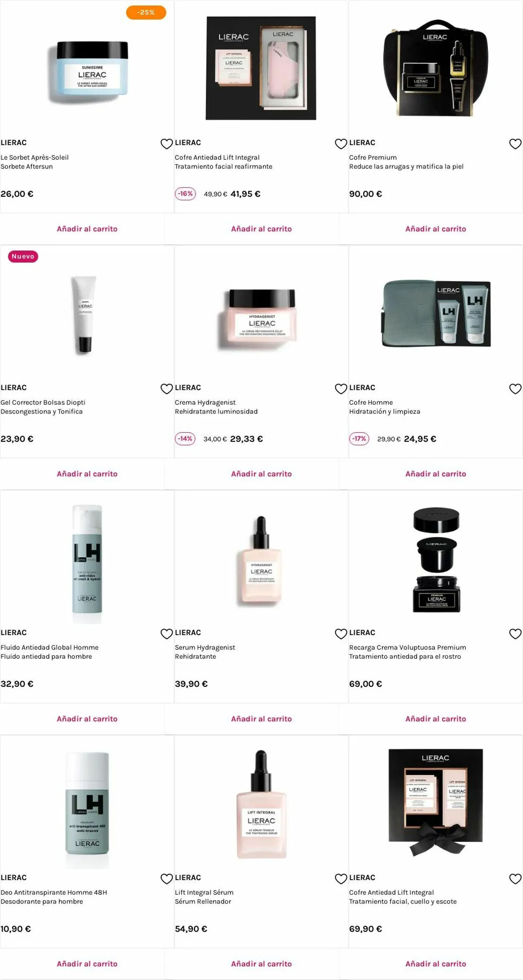
Task: Click Añadir al carrito under Serum Hydragenist
Action: (x=261, y=719)
